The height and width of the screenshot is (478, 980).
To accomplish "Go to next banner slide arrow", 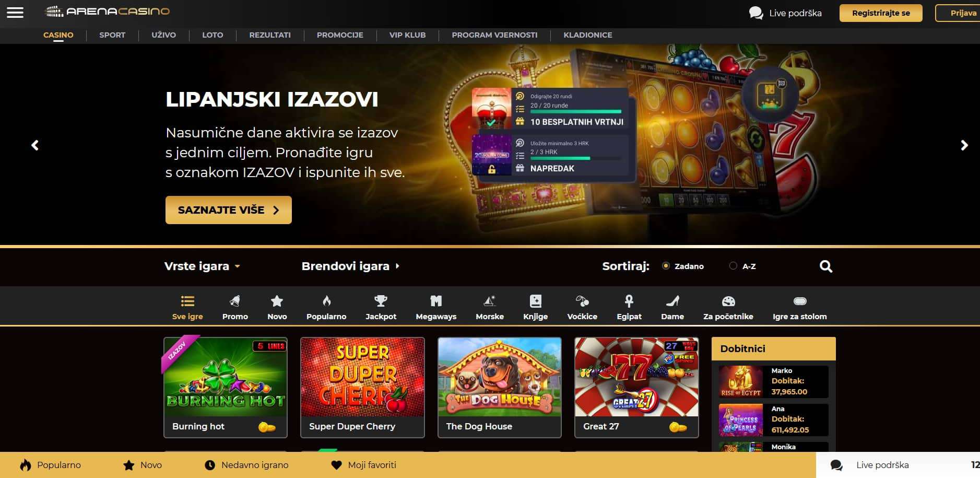I will pos(964,145).
